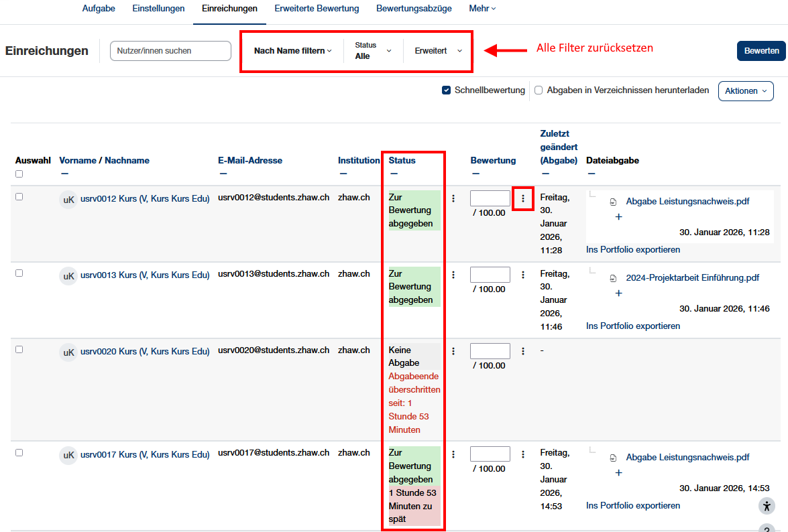Switch to the Erweiterte Bewertung tab
Screen dimensions: 788x532
click(x=317, y=9)
